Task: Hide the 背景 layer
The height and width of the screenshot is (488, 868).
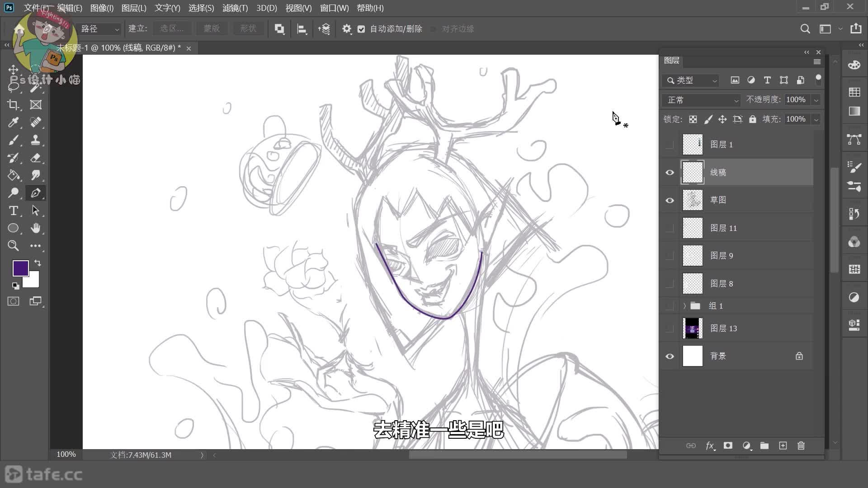Action: click(670, 357)
